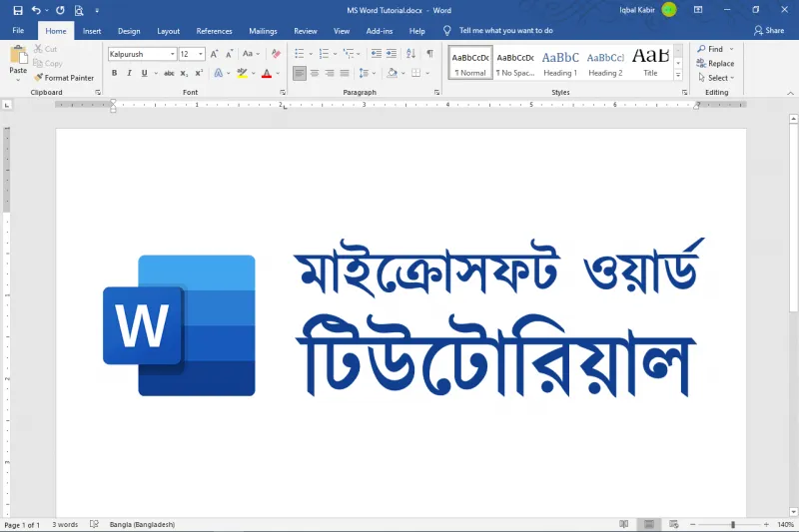Open the font size dropdown
This screenshot has width=799, height=532.
(x=201, y=54)
